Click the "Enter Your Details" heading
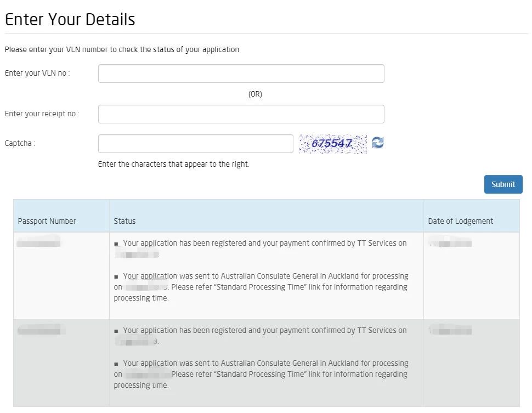The image size is (532, 413). (x=70, y=20)
